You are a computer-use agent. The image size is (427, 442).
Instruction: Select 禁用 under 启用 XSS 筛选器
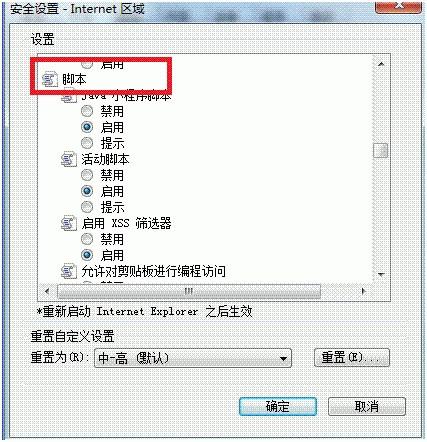87,239
